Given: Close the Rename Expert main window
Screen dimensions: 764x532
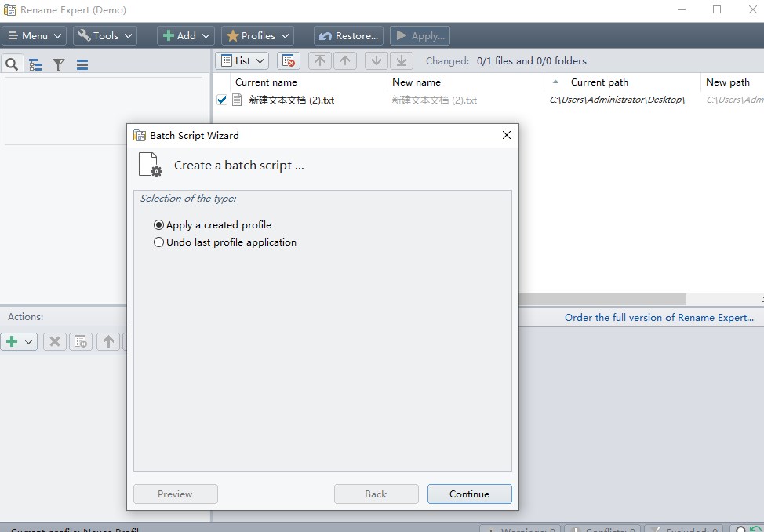Looking at the screenshot, I should coord(752,9).
